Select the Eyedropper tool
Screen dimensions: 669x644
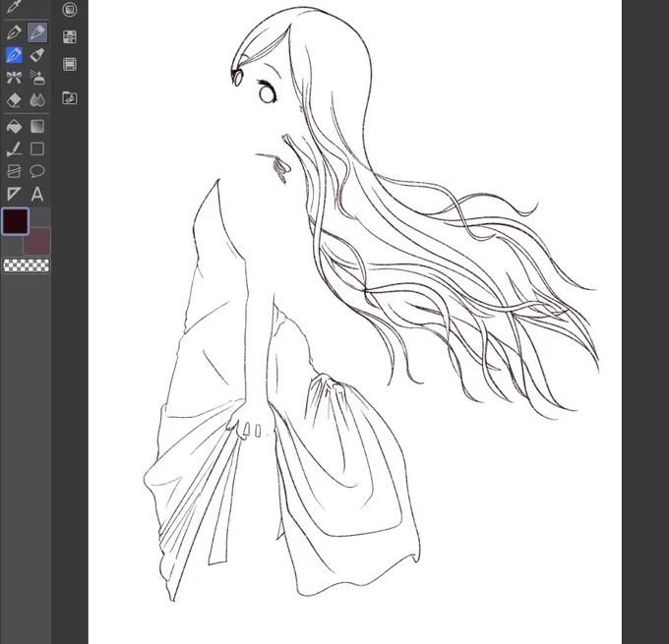[14, 7]
